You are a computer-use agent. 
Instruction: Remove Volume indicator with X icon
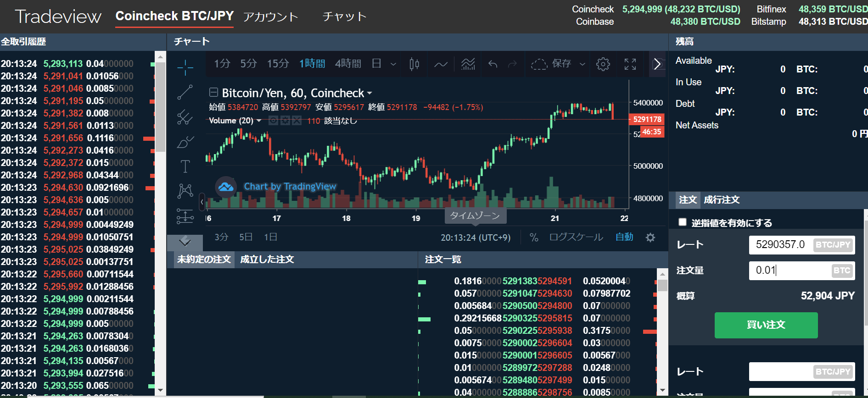tap(297, 121)
